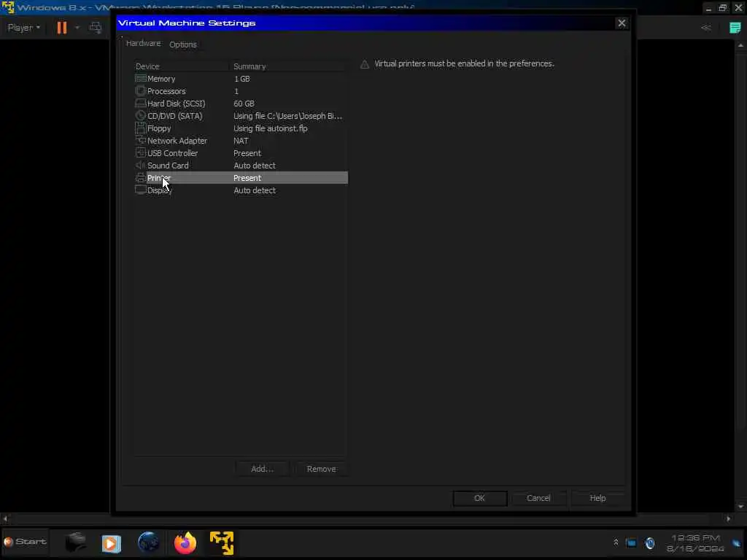Click the network icon in system tray
The image size is (747, 560).
pyautogui.click(x=650, y=542)
